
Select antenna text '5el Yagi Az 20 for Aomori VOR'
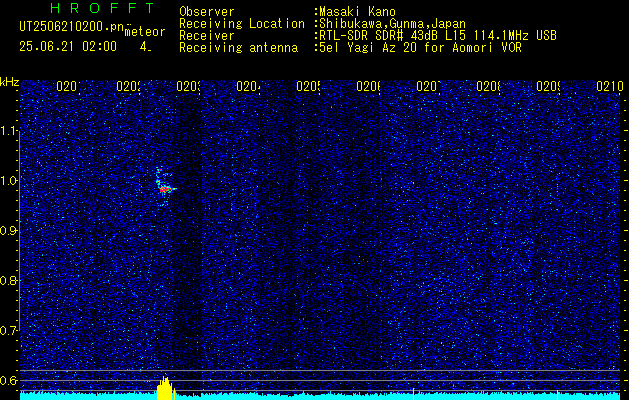click(x=420, y=48)
